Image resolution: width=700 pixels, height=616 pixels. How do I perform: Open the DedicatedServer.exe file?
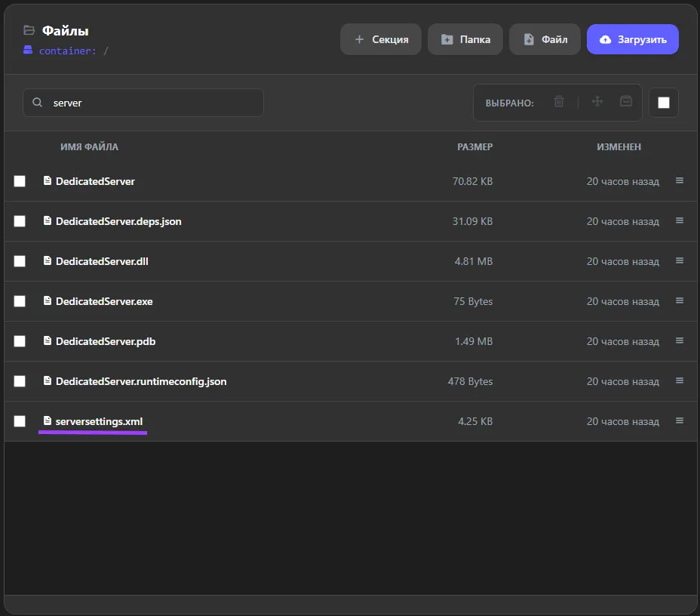click(104, 301)
